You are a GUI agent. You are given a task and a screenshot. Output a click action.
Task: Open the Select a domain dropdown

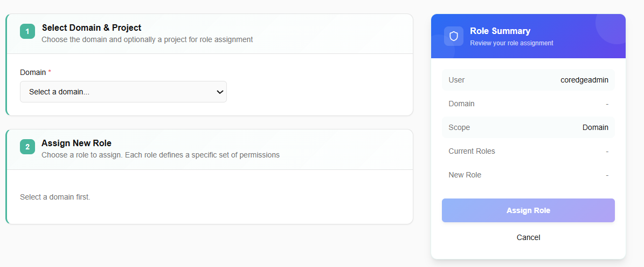[x=123, y=92]
